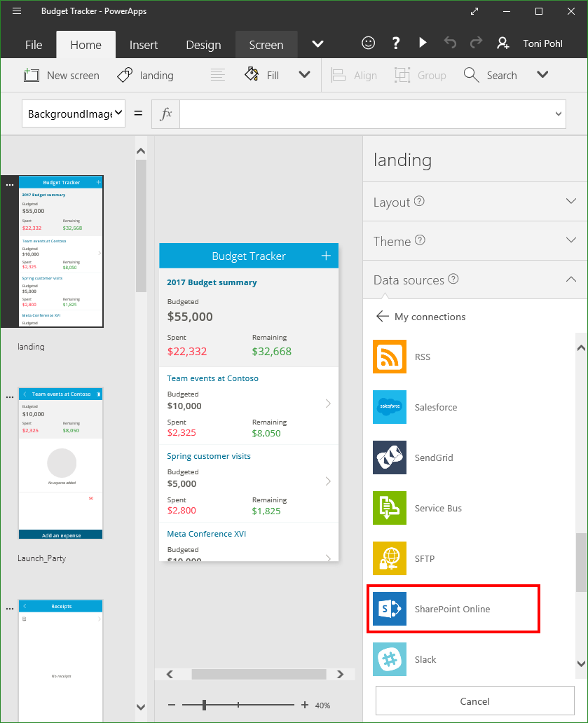Switch to the Insert tab
Image resolution: width=588 pixels, height=723 pixels.
tap(143, 44)
